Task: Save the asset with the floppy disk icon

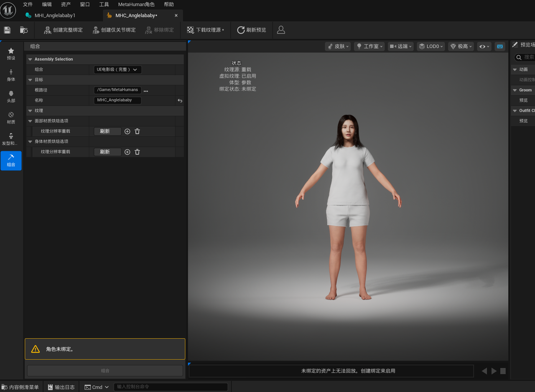Action: [7, 30]
